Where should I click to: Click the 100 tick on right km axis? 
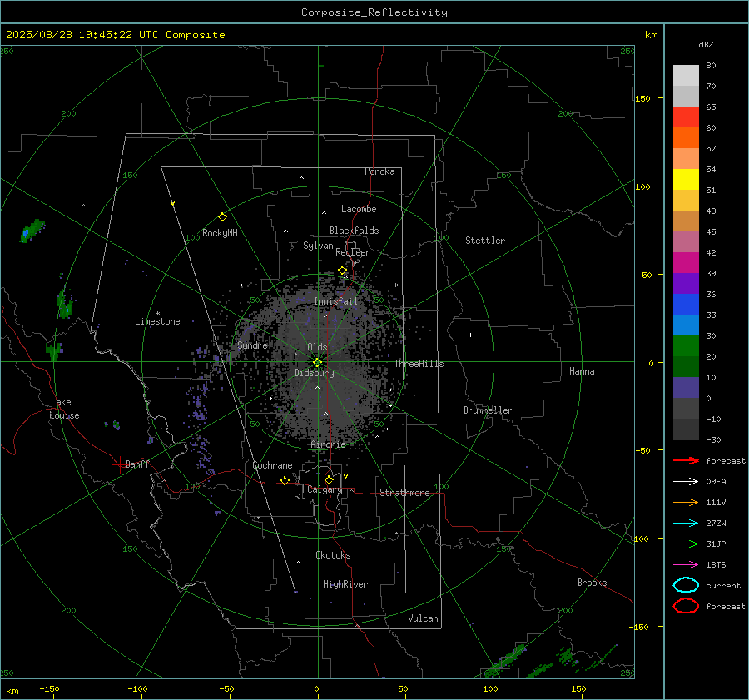(642, 186)
